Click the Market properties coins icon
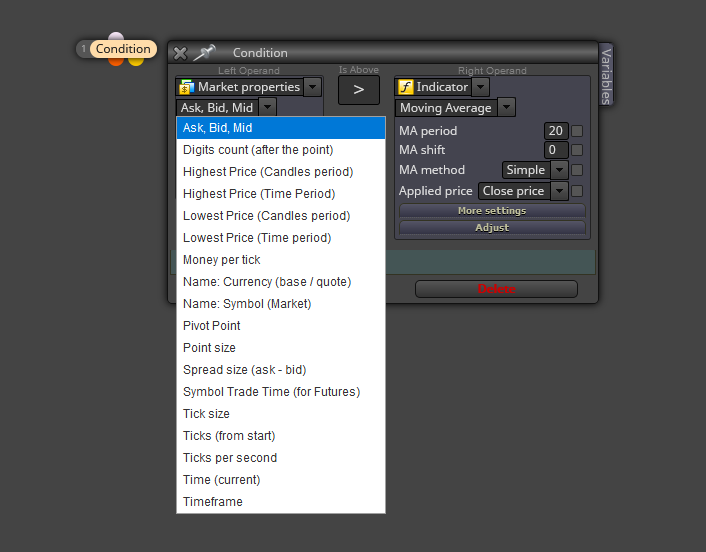 [186, 87]
